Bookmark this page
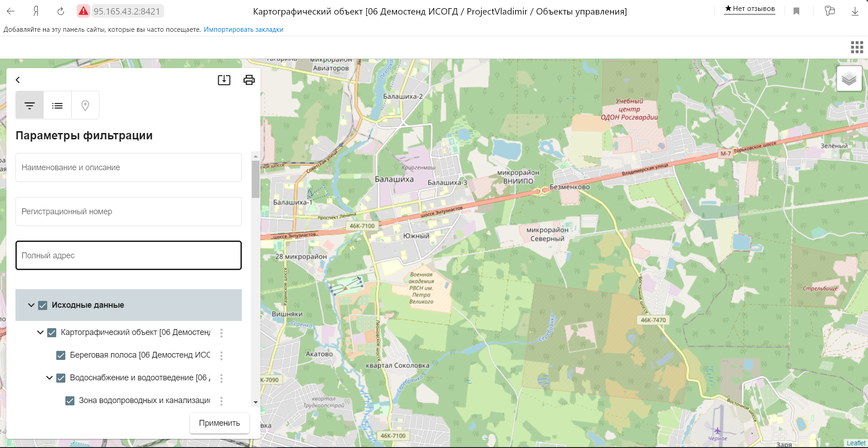 point(796,11)
